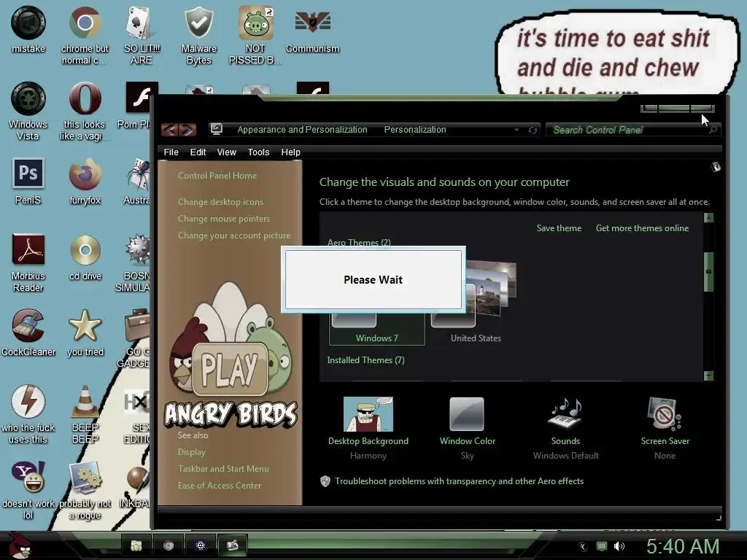Viewport: 747px width, 560px height.
Task: Click 'Installed Themes (7)' heading
Action: [365, 360]
